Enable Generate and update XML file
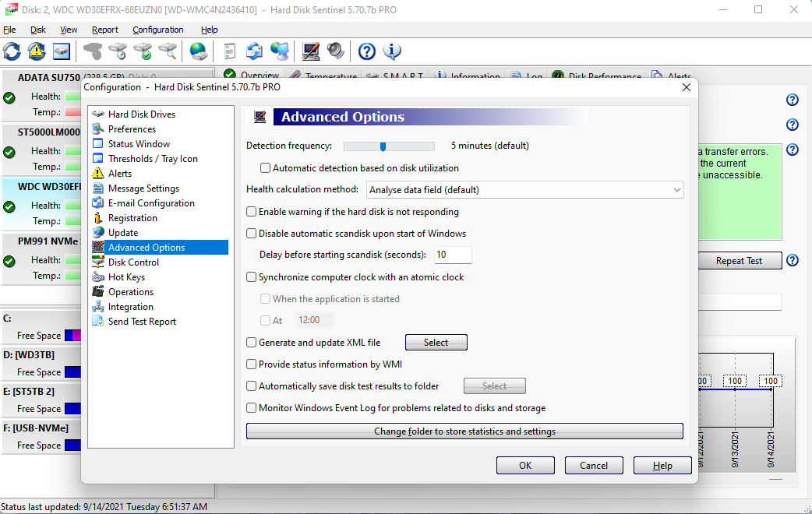This screenshot has width=812, height=514. pyautogui.click(x=251, y=343)
